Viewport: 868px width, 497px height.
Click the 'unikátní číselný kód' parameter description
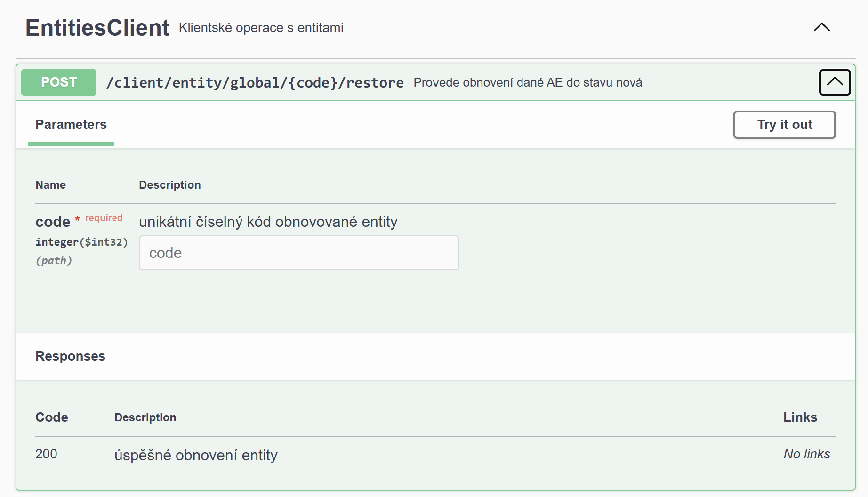[x=268, y=222]
